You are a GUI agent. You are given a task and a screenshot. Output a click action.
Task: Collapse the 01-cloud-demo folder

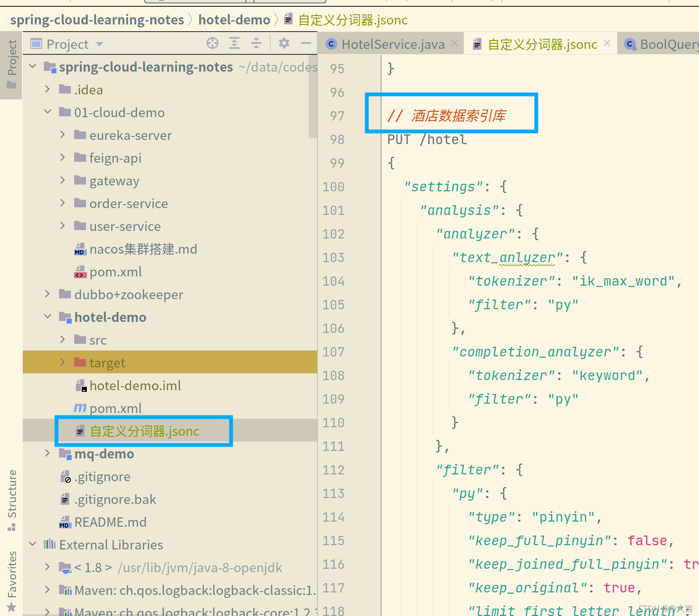(x=48, y=112)
